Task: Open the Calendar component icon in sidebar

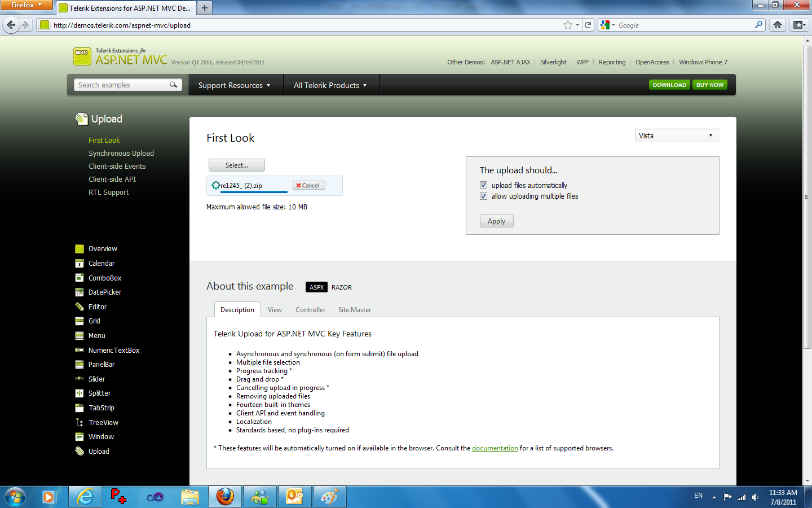Action: pyautogui.click(x=80, y=264)
